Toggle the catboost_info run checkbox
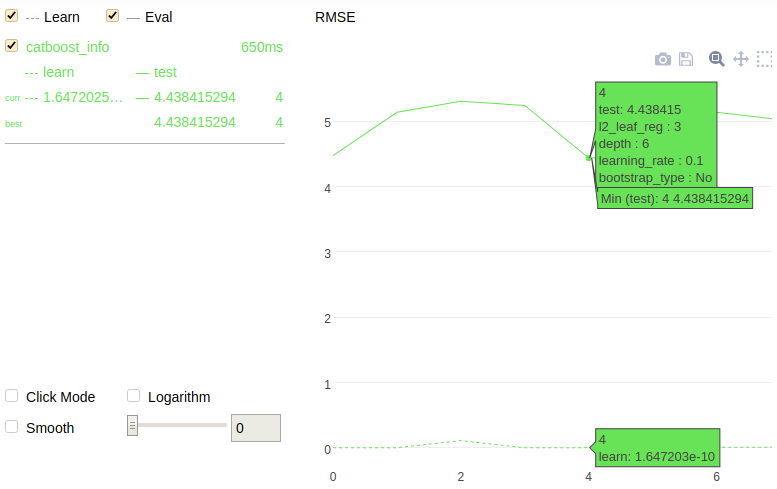Viewport: 777px width, 489px height. pos(12,46)
